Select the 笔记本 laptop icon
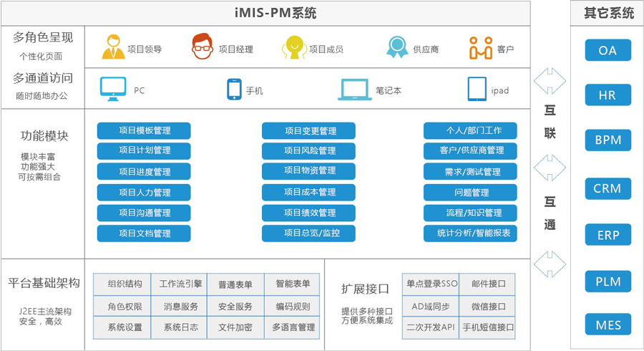This screenshot has width=644, height=351. tap(355, 89)
